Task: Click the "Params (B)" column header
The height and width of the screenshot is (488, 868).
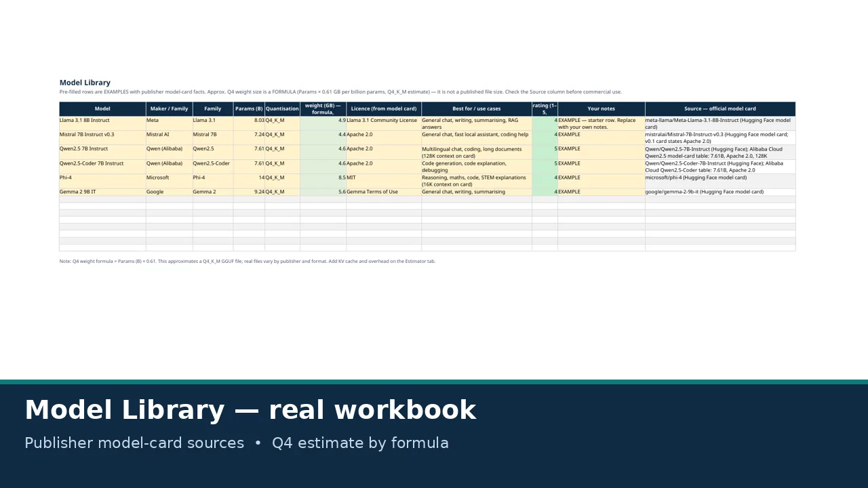Action: point(249,108)
